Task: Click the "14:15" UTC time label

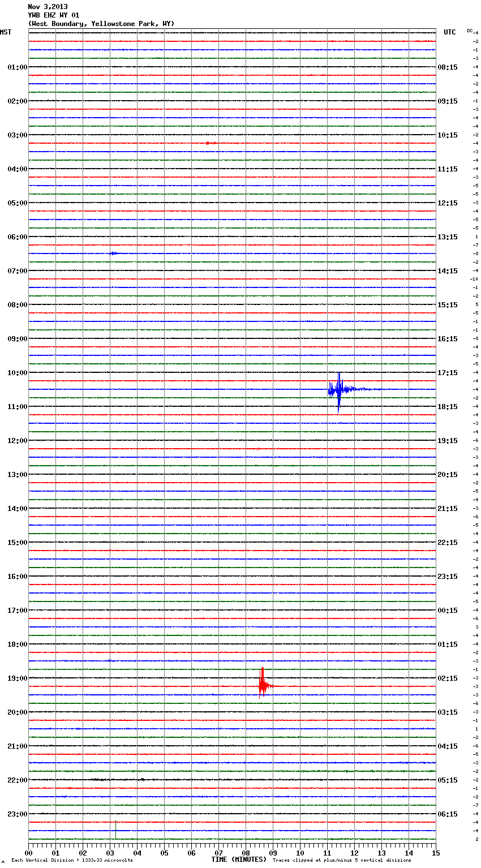Action: coord(448,271)
